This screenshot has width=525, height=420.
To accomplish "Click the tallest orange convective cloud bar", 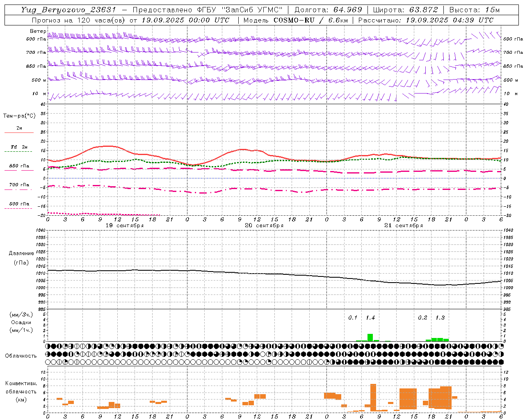I will pos(373,397).
